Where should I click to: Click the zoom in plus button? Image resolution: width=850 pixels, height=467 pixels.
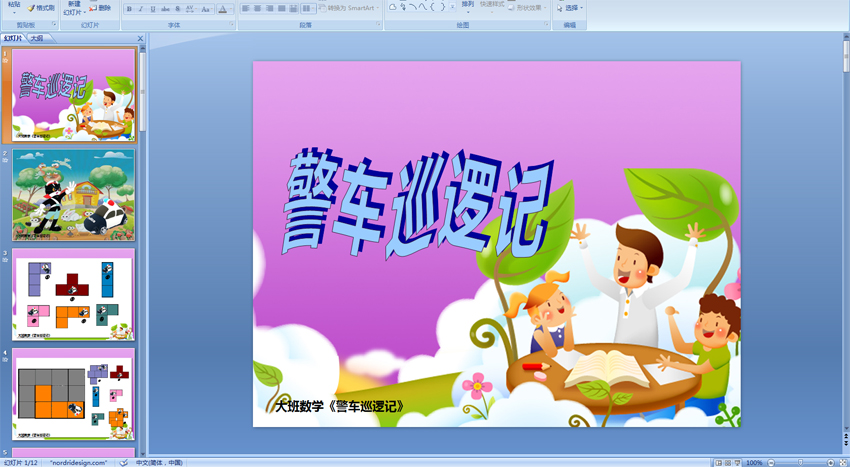tap(831, 463)
